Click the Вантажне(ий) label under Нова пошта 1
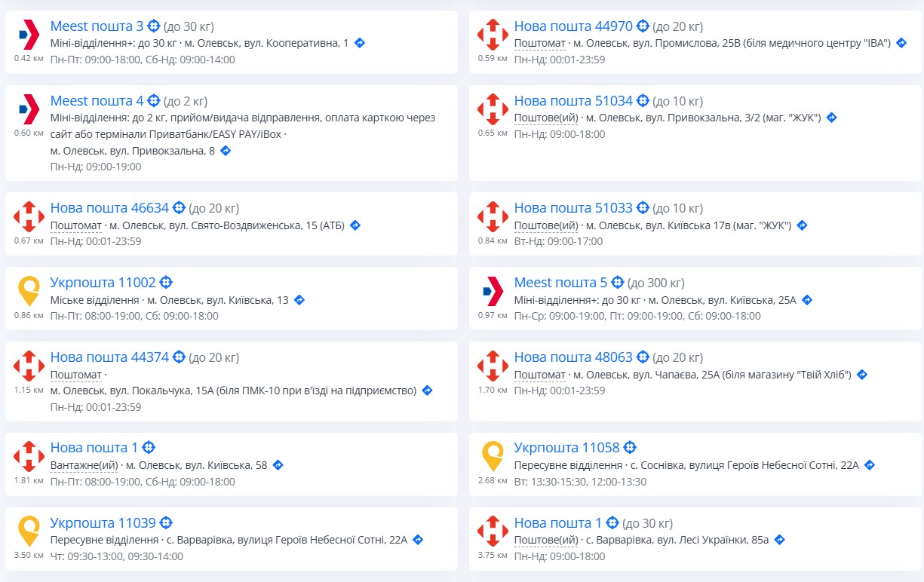This screenshot has height=582, width=924. pos(84,465)
